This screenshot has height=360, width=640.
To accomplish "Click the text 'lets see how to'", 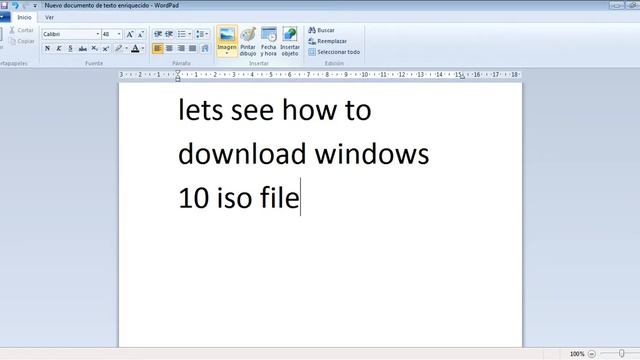I will point(275,110).
